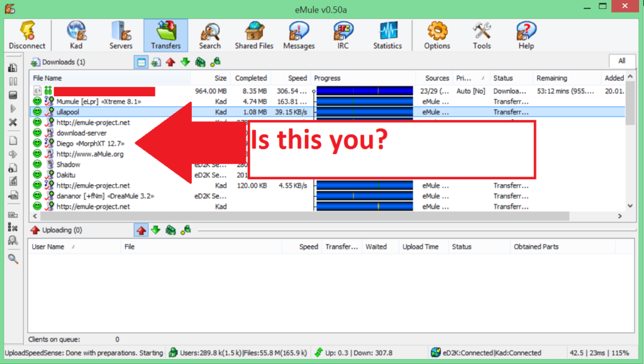
Task: Sort downloads by Completed column
Action: point(250,78)
